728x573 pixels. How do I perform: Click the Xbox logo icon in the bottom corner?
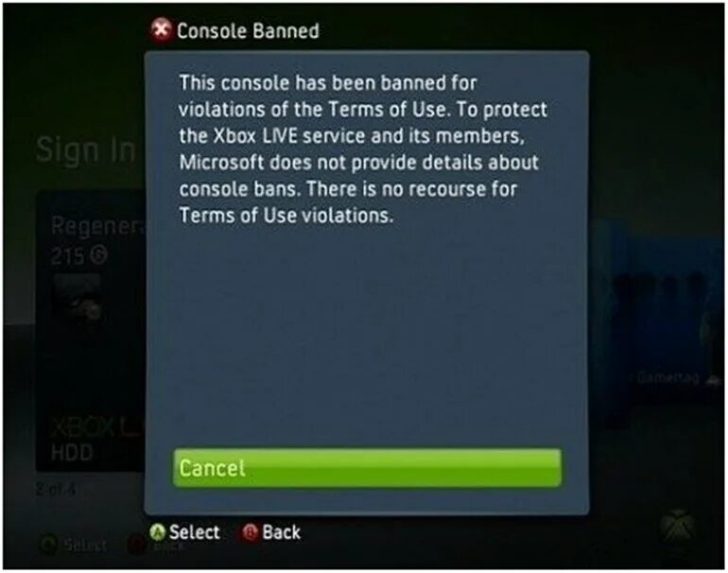(677, 528)
